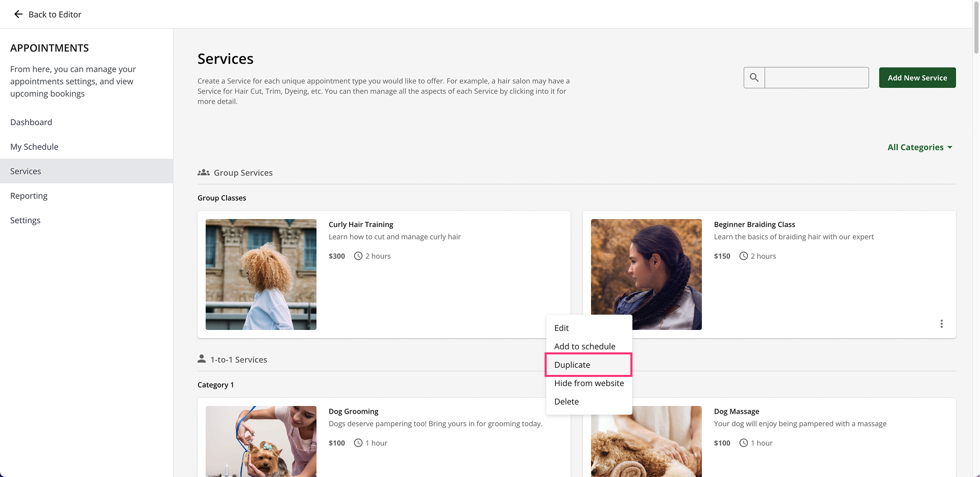Click the Dog Massage thumbnail image
980x477 pixels.
(646, 441)
